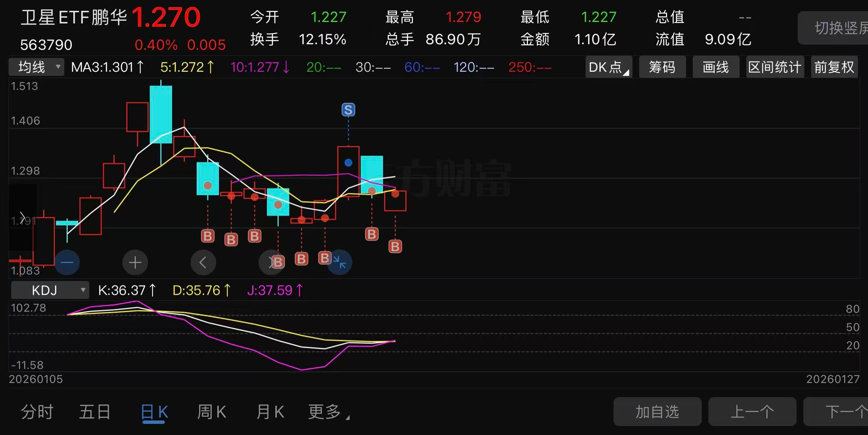
Task: Open the 均线 indicator dropdown
Action: click(36, 67)
